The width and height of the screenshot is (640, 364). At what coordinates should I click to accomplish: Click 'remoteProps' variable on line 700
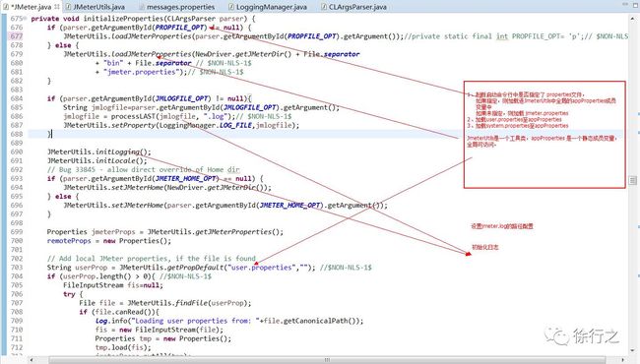(69, 241)
